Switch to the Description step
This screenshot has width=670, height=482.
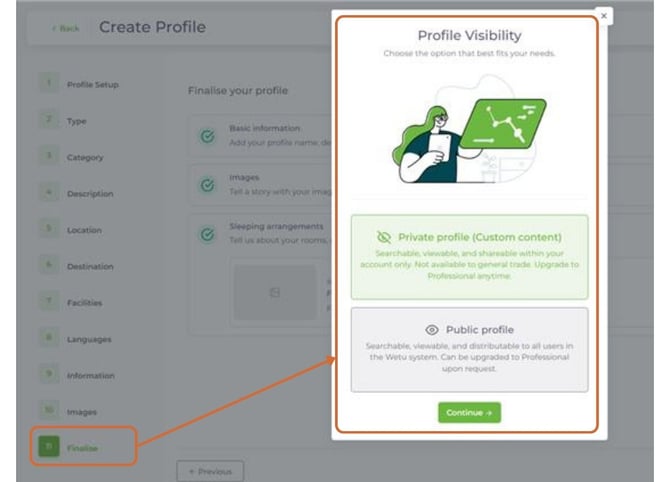pos(89,194)
